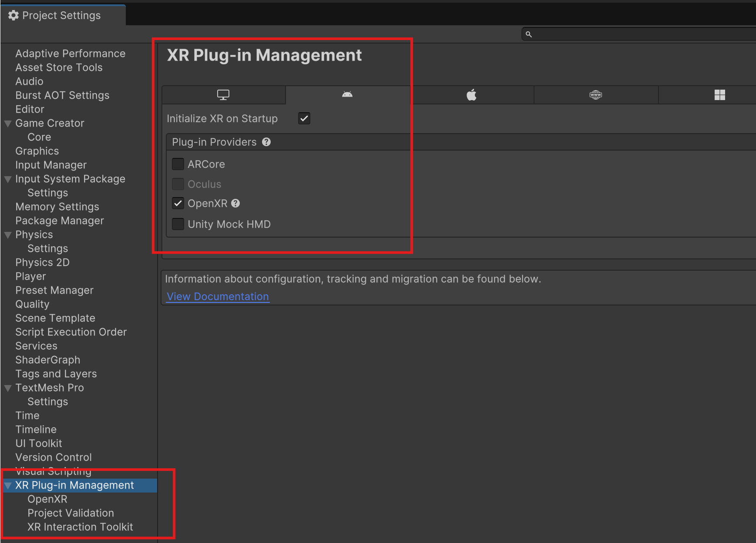Disable Initialize XR on Startup checkbox

coord(304,118)
